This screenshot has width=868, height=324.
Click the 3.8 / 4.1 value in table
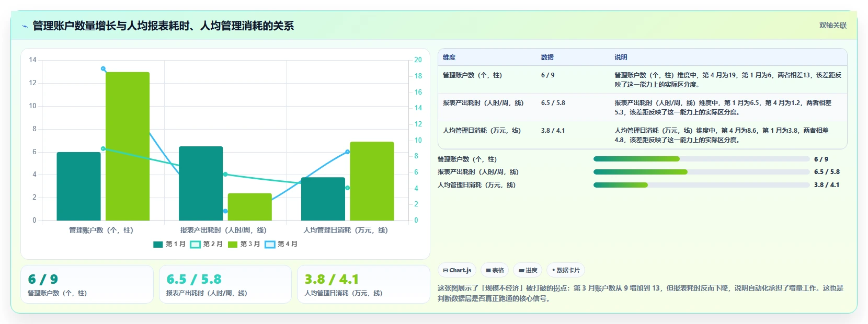[x=553, y=131]
